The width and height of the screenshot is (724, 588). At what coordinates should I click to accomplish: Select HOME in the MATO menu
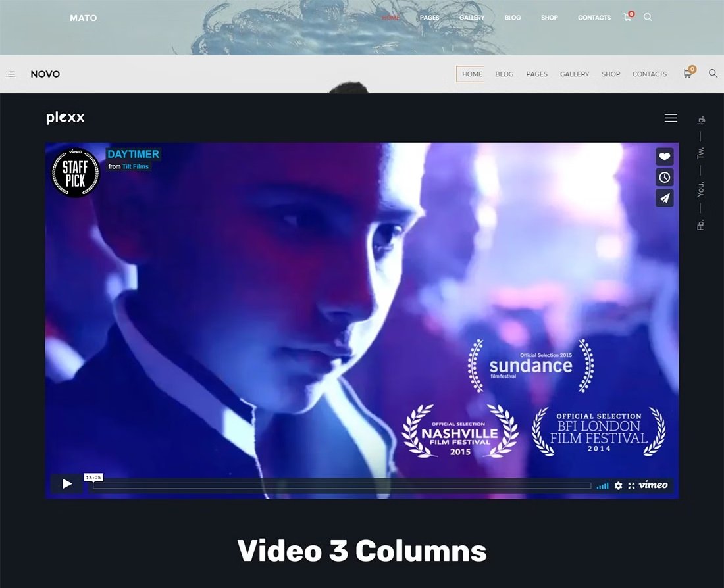click(390, 18)
